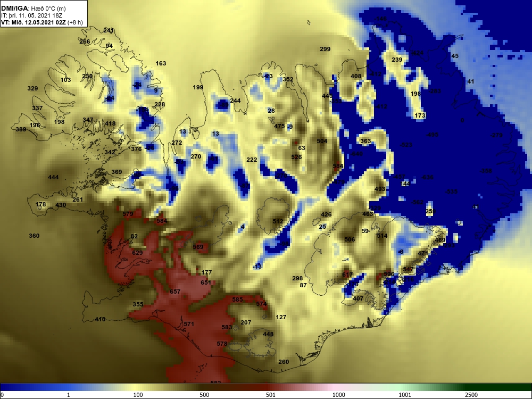Click the map value '471'
The height and width of the screenshot is (399, 532).
pos(423,253)
